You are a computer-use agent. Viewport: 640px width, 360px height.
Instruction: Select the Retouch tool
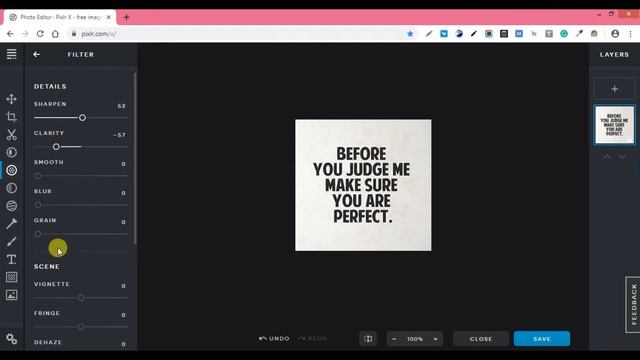click(x=11, y=224)
